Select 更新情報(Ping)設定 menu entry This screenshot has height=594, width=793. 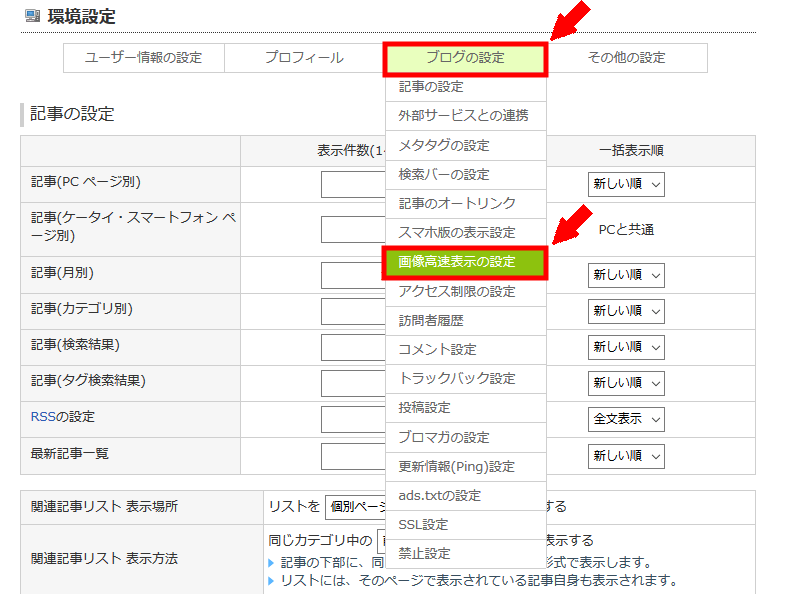tap(466, 467)
